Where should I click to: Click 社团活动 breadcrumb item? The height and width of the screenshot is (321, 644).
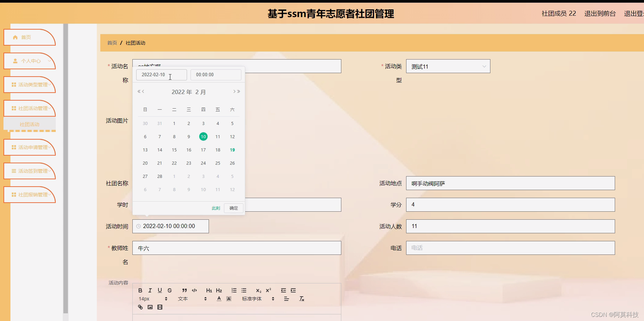tap(135, 43)
